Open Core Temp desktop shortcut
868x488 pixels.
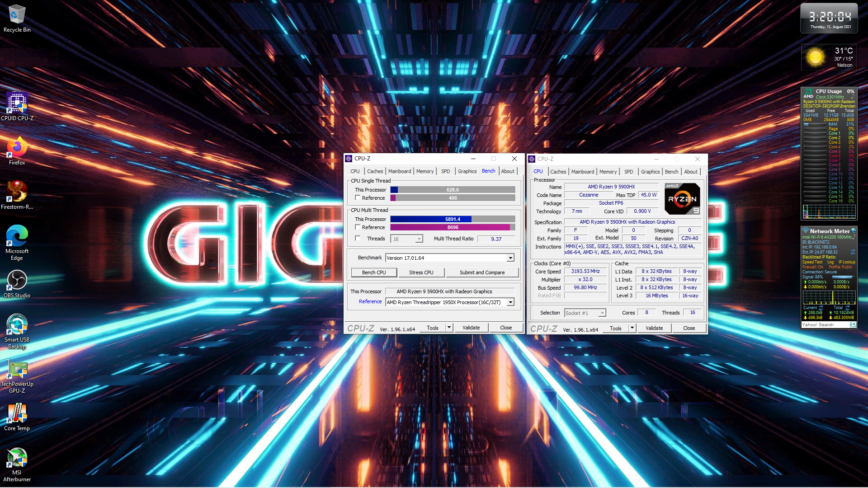(17, 417)
